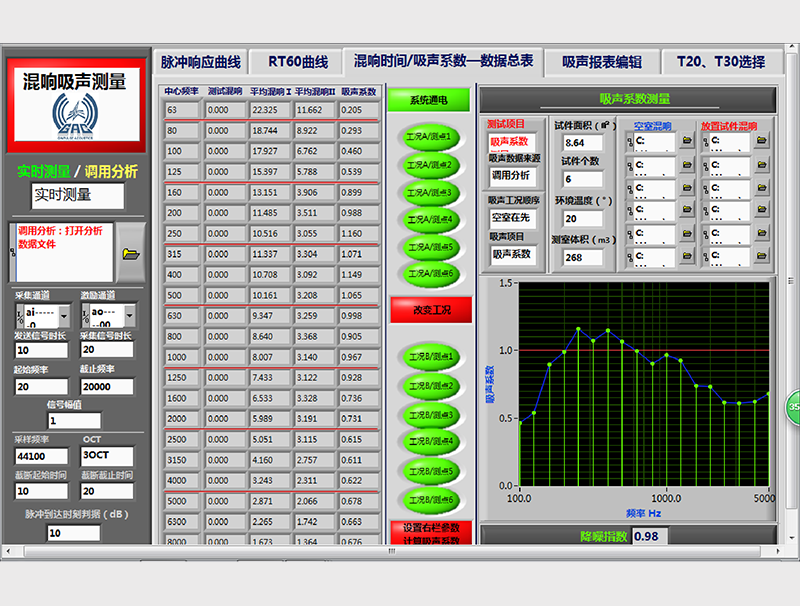Toggle the 系统通电 power button
800x606 pixels.
(429, 100)
